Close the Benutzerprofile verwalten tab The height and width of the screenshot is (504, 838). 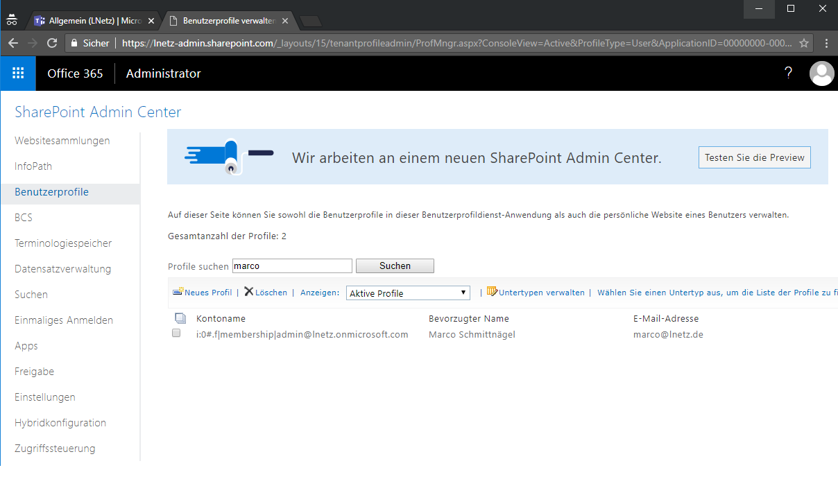(284, 21)
